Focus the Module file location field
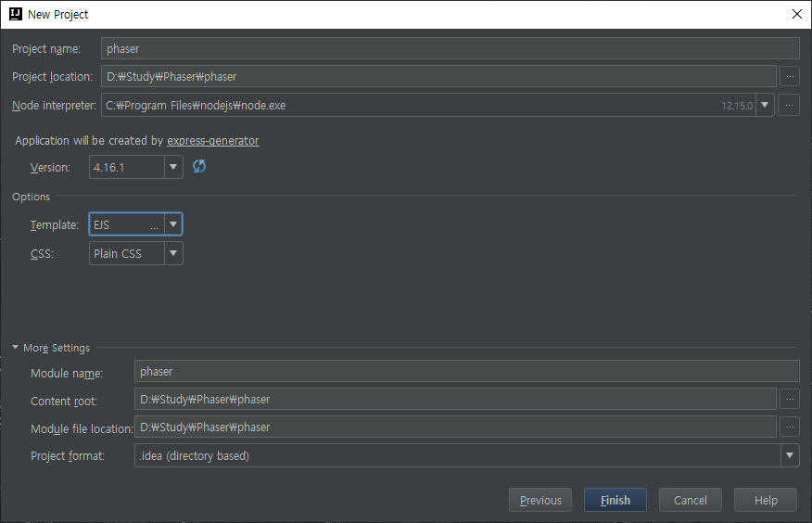The width and height of the screenshot is (812, 523). tap(455, 427)
